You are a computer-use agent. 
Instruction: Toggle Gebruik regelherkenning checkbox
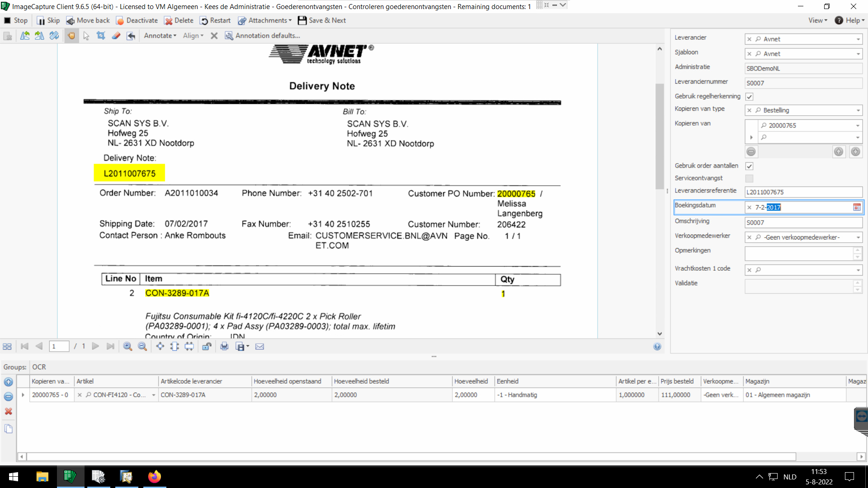tap(749, 97)
